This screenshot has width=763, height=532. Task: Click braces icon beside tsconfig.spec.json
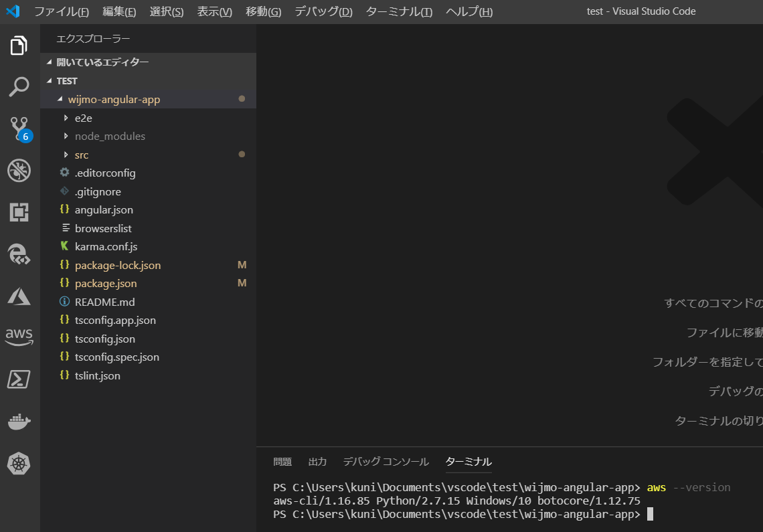pyautogui.click(x=64, y=356)
